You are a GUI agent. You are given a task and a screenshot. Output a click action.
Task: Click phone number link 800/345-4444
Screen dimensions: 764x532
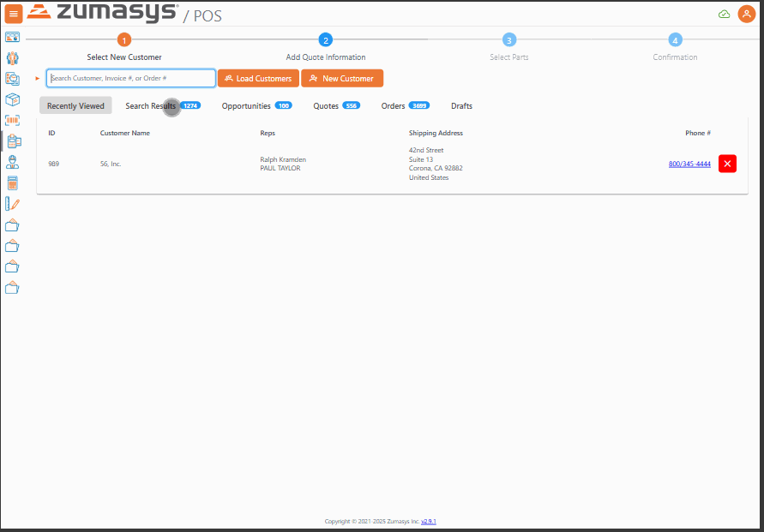pyautogui.click(x=689, y=164)
